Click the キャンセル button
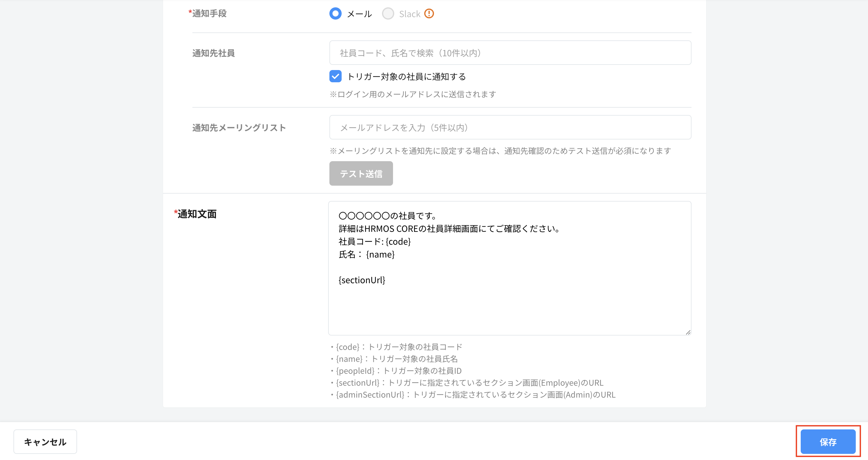 [45, 441]
